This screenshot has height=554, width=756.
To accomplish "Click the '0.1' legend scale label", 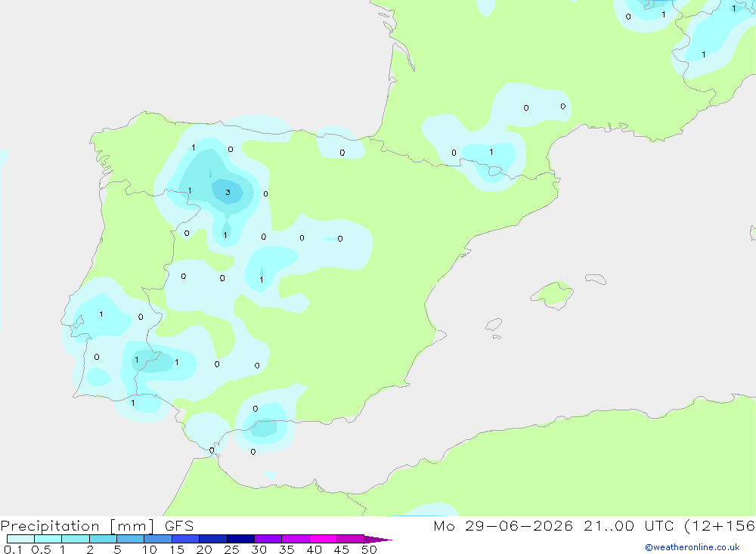I will pyautogui.click(x=13, y=549).
